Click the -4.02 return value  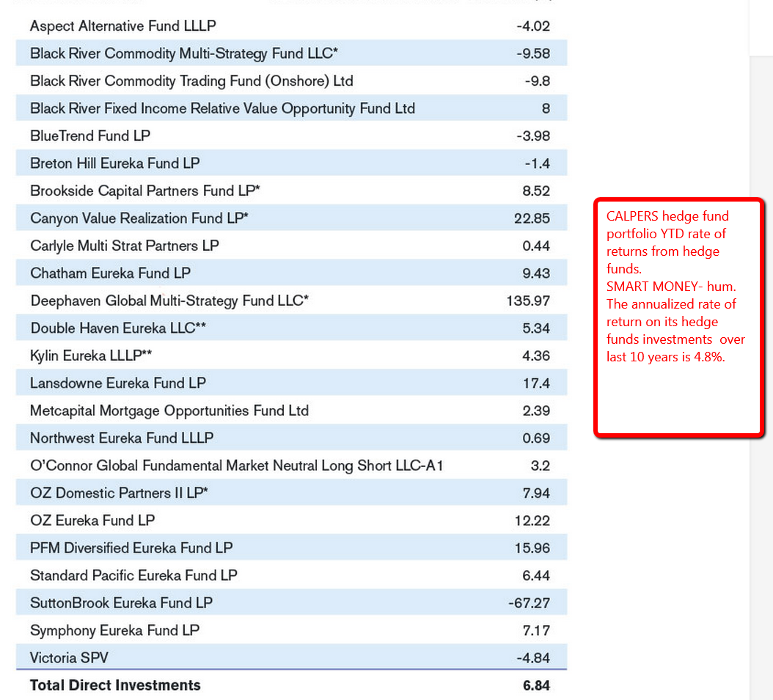(x=533, y=26)
